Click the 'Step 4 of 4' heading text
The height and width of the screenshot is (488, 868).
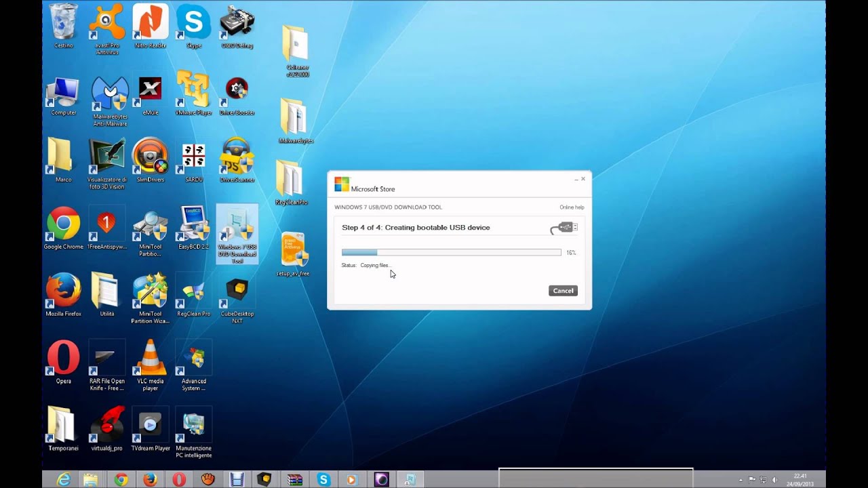pyautogui.click(x=416, y=228)
